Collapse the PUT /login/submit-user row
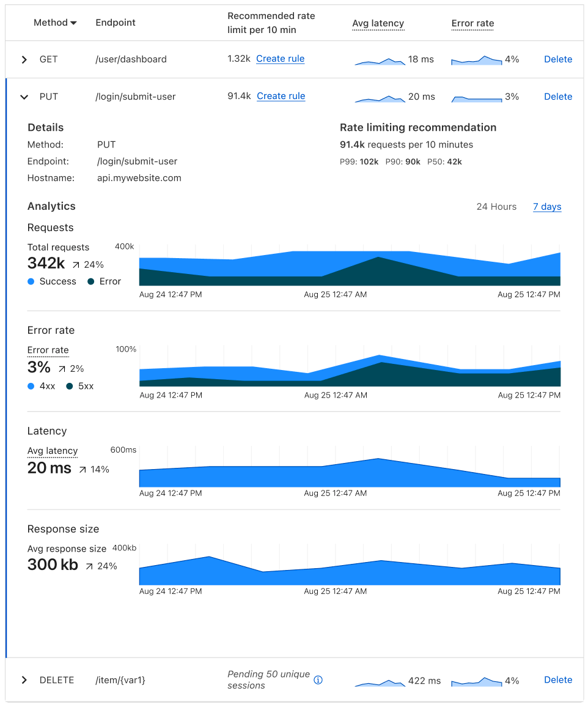 click(24, 97)
